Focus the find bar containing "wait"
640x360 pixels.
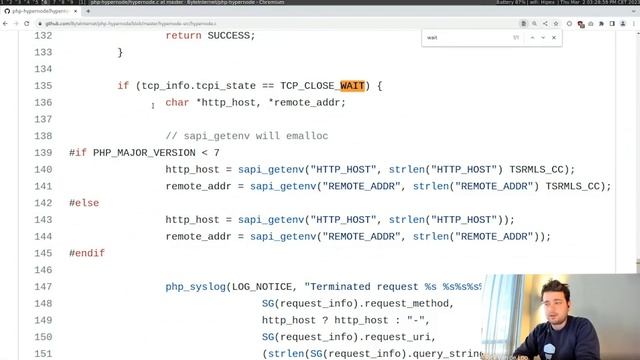point(467,38)
